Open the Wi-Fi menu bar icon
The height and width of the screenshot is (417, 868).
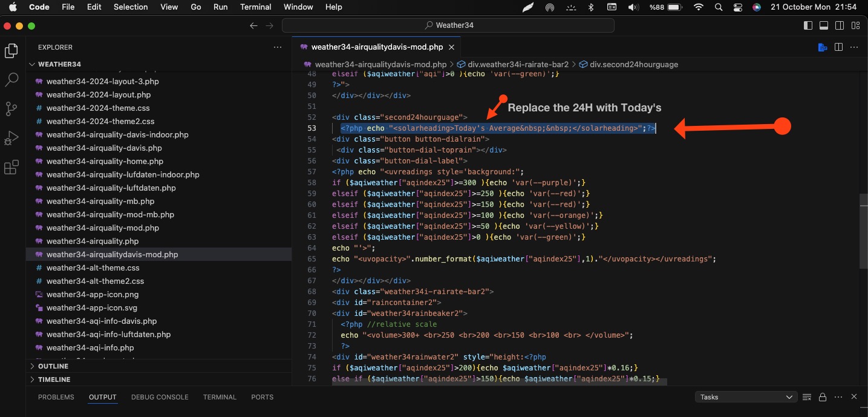coord(699,7)
